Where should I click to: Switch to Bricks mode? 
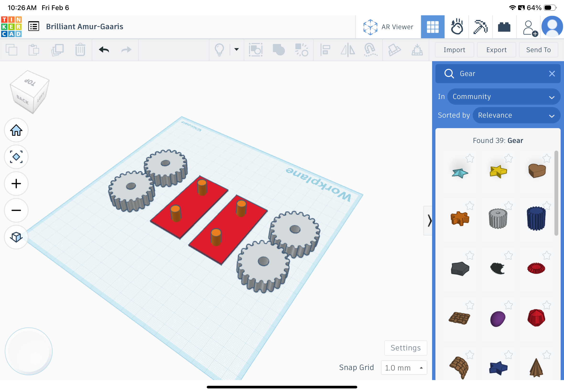tap(504, 27)
